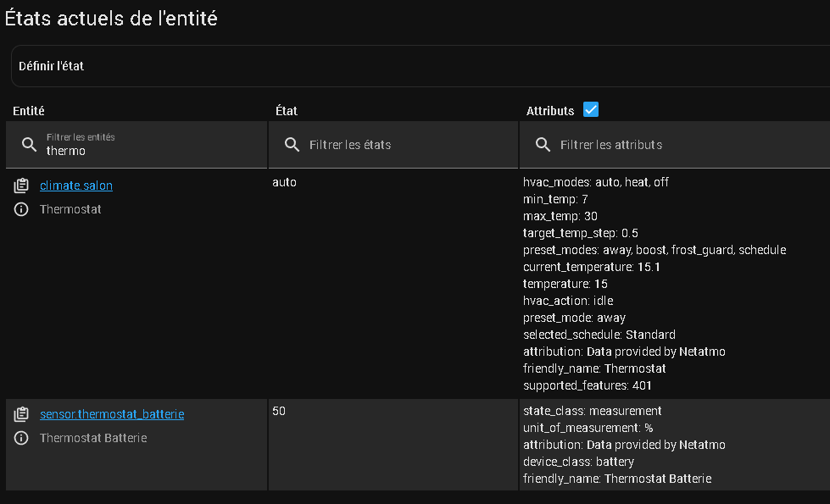This screenshot has height=504, width=830.
Task: Show info for Thermostat Batterie
Action: click(22, 438)
